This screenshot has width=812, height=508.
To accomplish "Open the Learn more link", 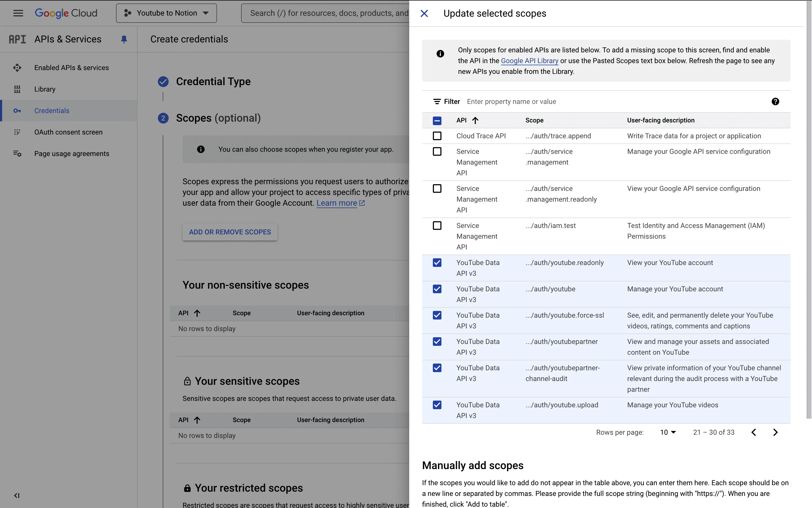I will click(337, 203).
